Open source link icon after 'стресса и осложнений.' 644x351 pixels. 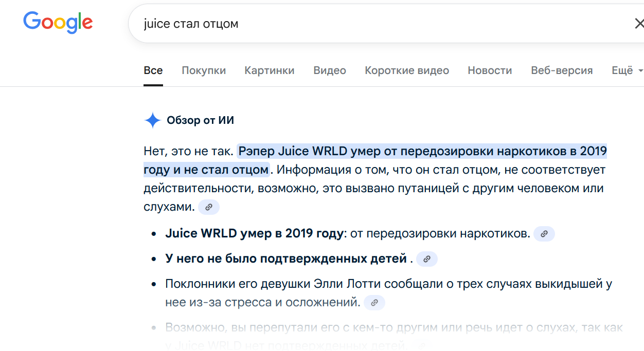coord(374,303)
